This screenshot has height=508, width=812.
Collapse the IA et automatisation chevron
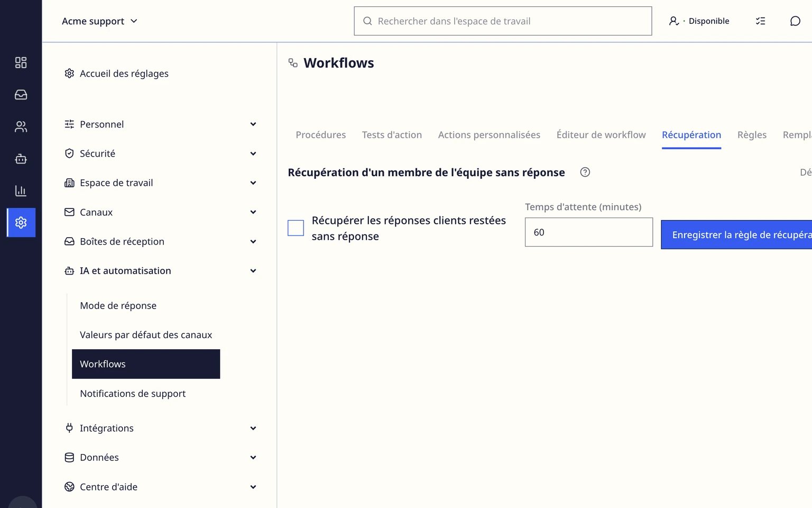point(253,270)
